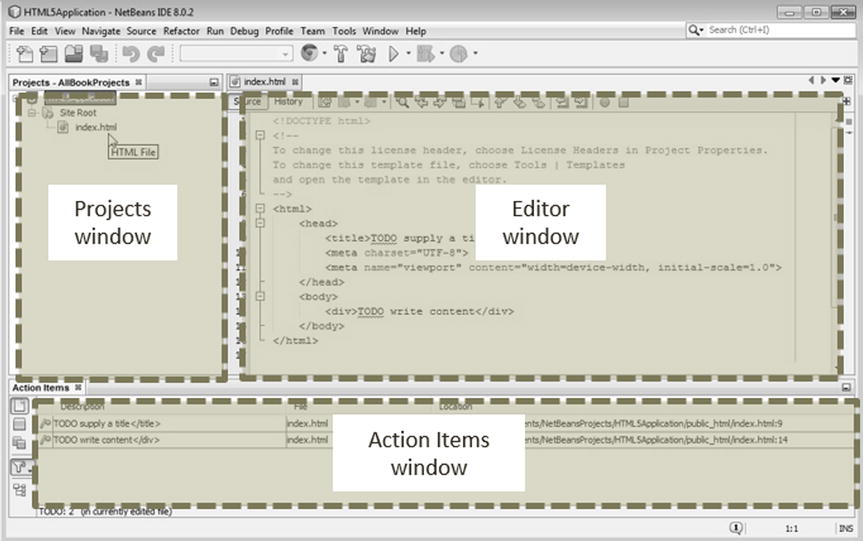The image size is (863, 541).
Task: Click the Profile Project toolbar icon
Action: pyautogui.click(x=458, y=53)
